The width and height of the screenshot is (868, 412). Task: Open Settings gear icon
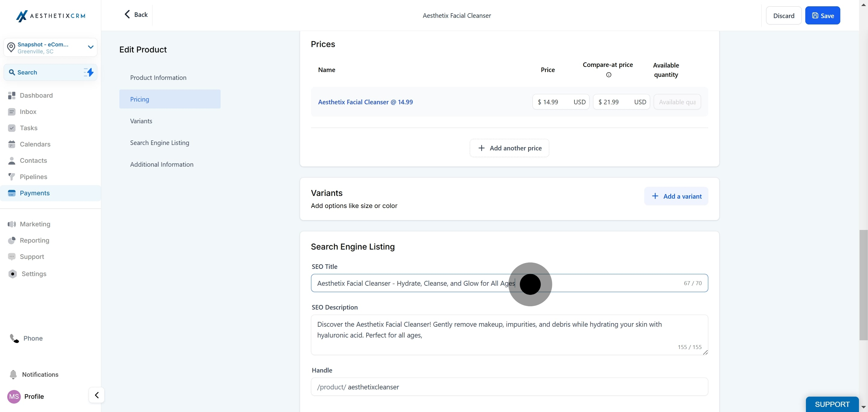(12, 274)
